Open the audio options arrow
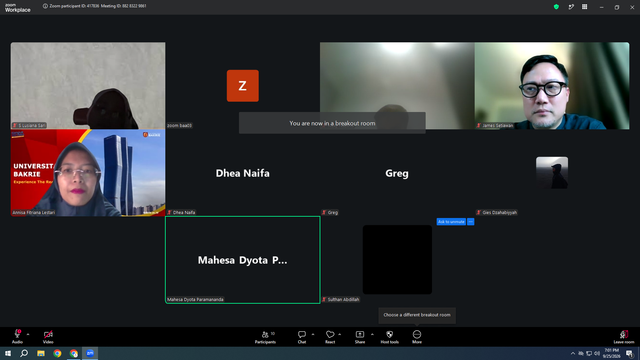Viewport: 640px width, 360px height. (x=28, y=334)
